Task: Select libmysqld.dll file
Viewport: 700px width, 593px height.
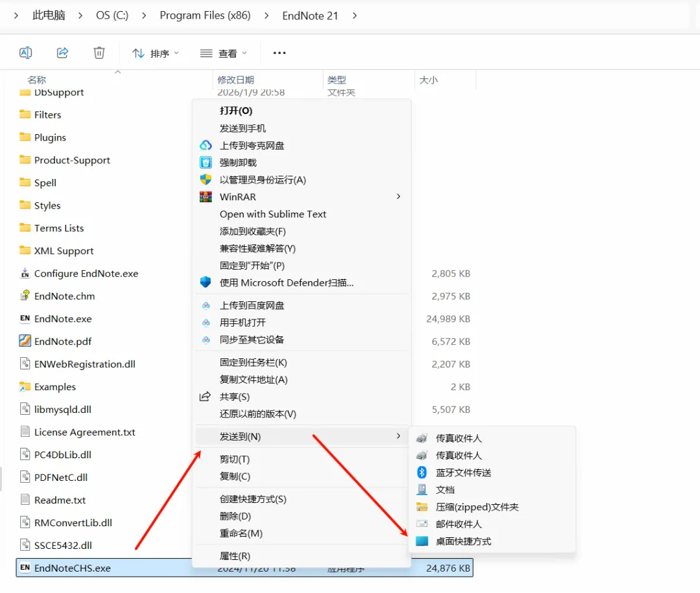Action: (x=55, y=409)
